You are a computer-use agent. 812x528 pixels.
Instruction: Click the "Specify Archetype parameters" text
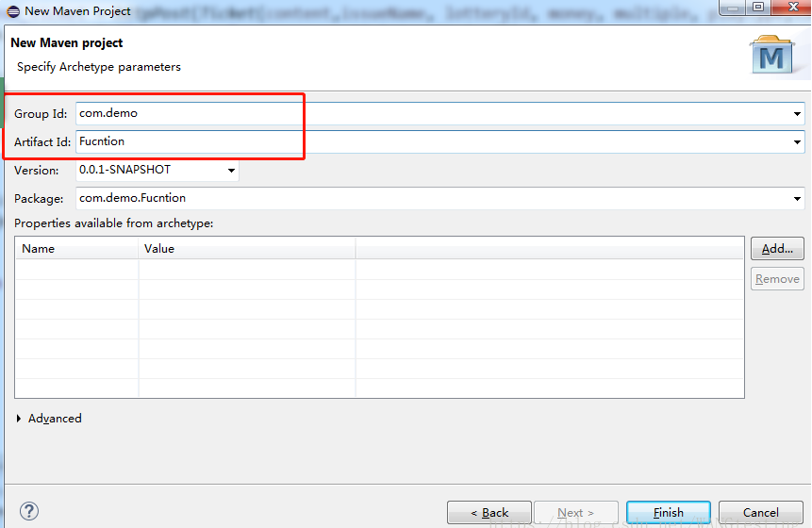98,67
